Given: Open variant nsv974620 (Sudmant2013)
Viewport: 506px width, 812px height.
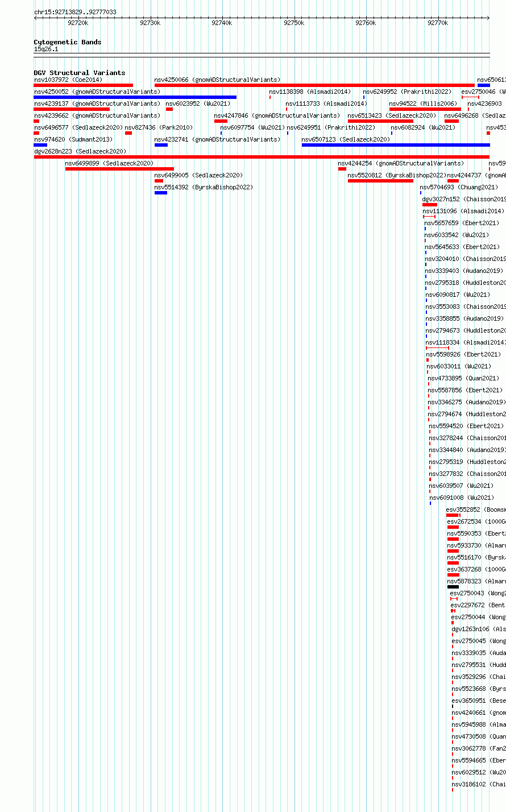Looking at the screenshot, I should (73, 139).
